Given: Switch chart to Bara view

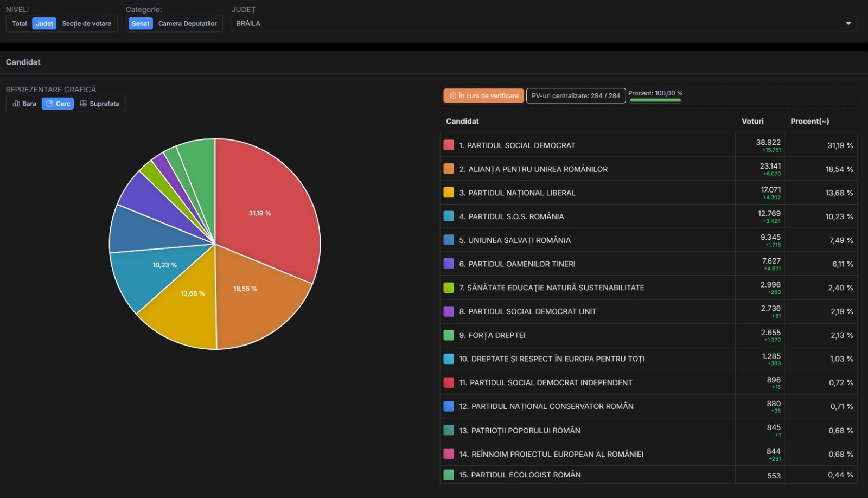Looking at the screenshot, I should click(x=24, y=104).
